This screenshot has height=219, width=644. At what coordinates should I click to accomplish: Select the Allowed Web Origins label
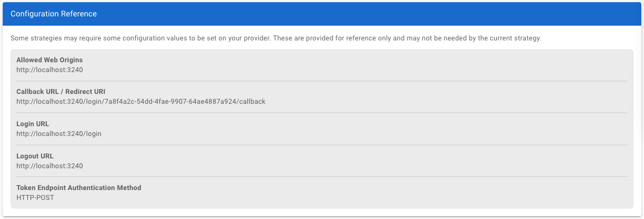point(49,60)
